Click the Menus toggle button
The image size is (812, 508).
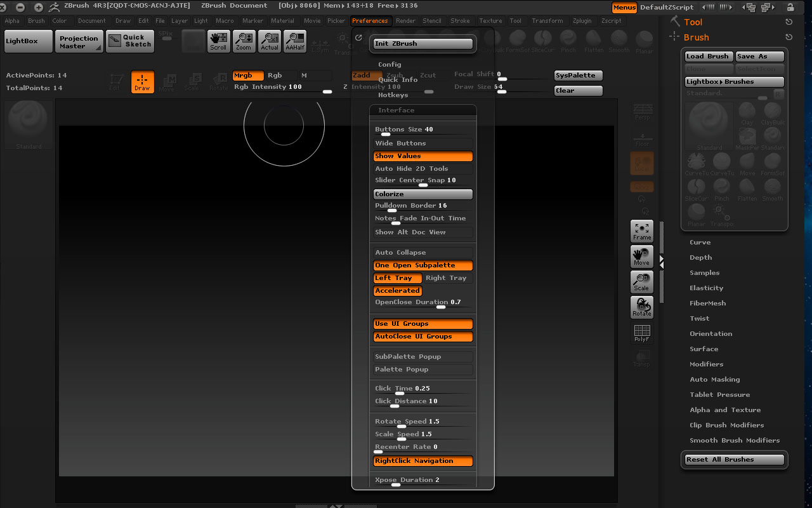coord(624,8)
